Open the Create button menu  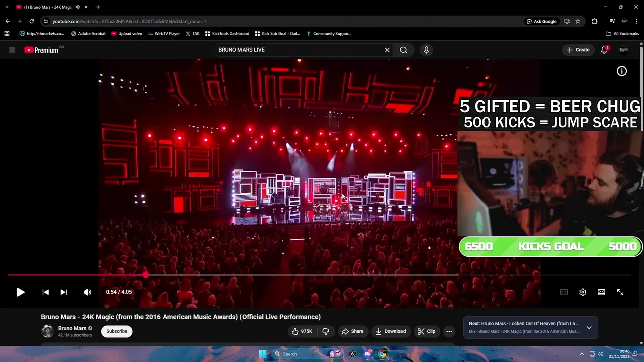point(578,50)
